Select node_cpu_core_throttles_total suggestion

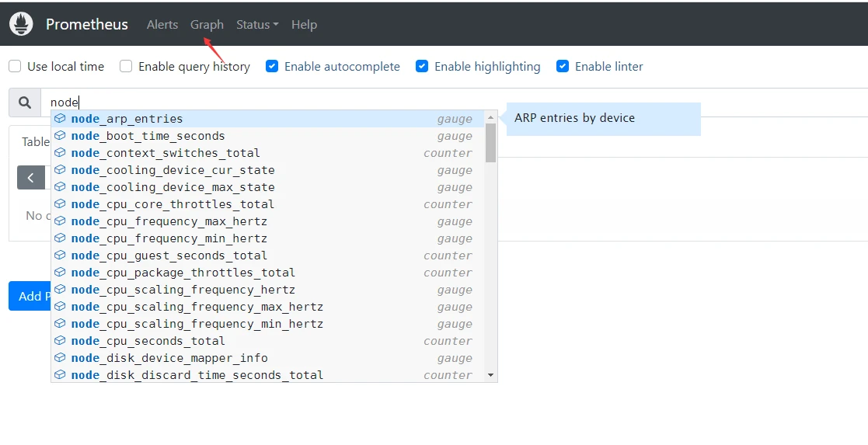click(x=268, y=204)
